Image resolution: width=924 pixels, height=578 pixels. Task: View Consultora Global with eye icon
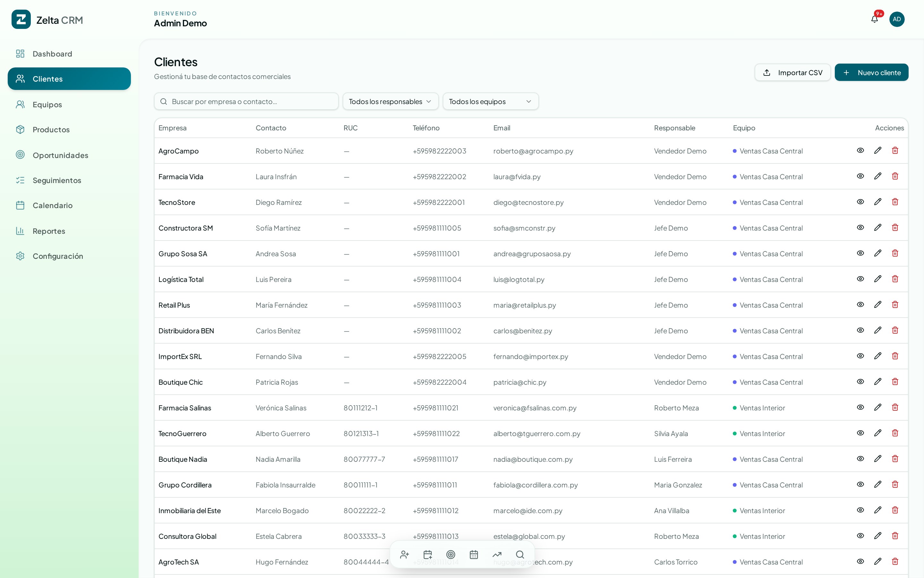point(860,536)
